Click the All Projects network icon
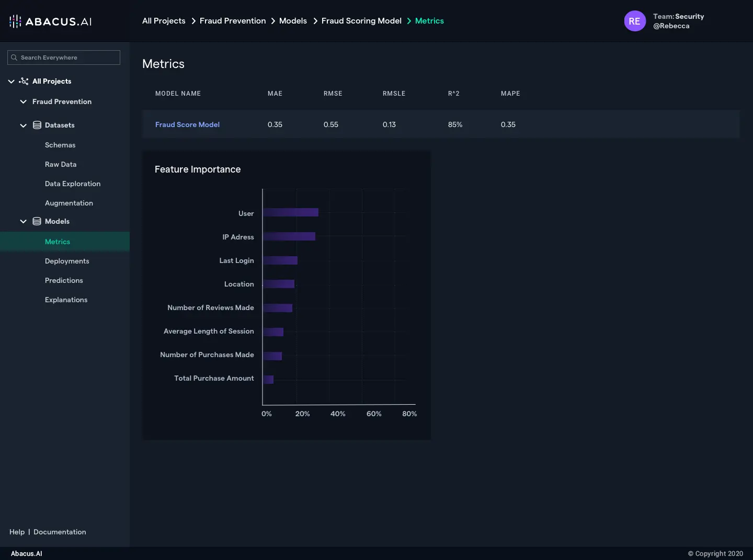The image size is (753, 560). point(24,81)
